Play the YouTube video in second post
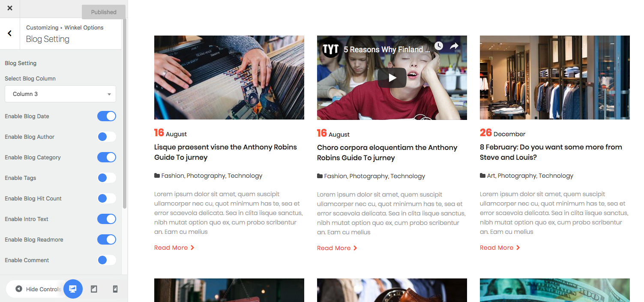 coord(392,78)
